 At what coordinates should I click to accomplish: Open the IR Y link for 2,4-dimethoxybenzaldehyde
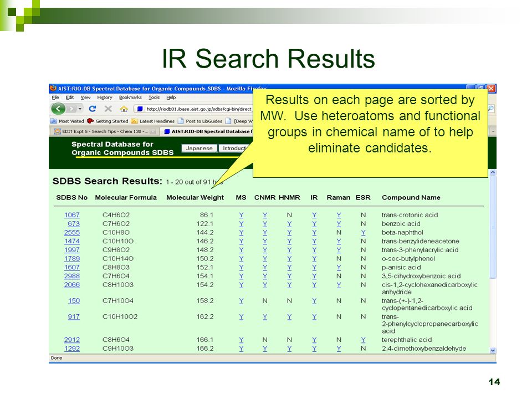[314, 349]
